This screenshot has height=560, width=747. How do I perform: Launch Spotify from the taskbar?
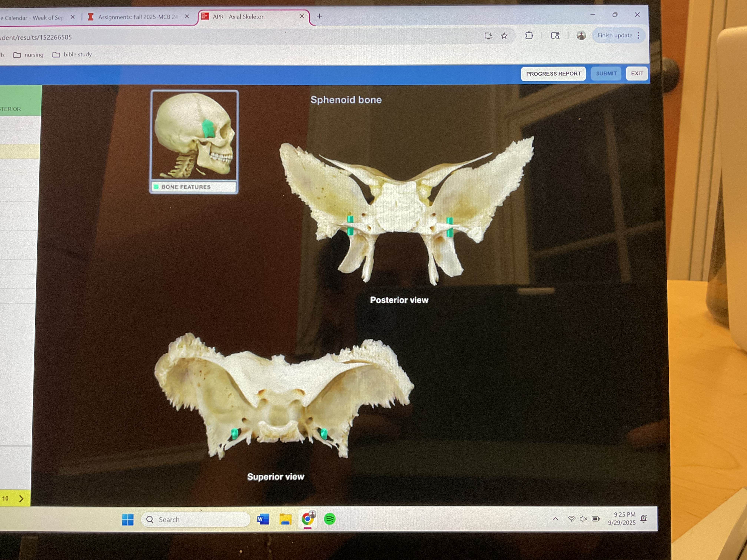(329, 519)
